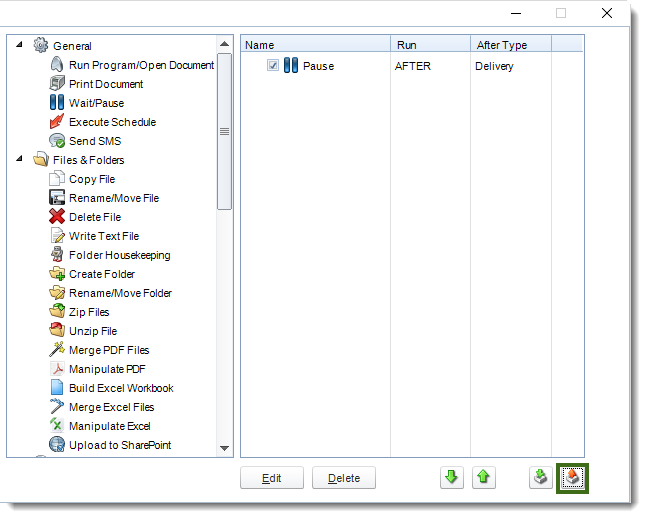The width and height of the screenshot is (646, 518).
Task: Click the Pause task name text
Action: [x=318, y=66]
